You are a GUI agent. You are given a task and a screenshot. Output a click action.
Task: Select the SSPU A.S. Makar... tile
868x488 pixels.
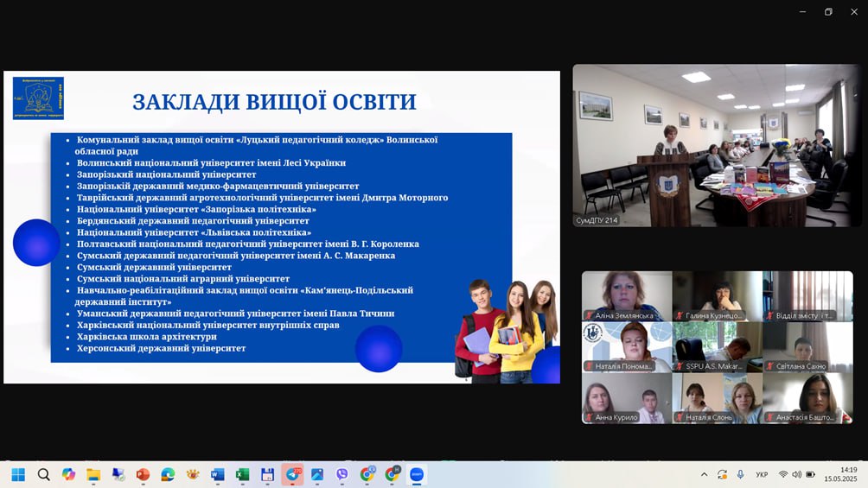click(717, 347)
